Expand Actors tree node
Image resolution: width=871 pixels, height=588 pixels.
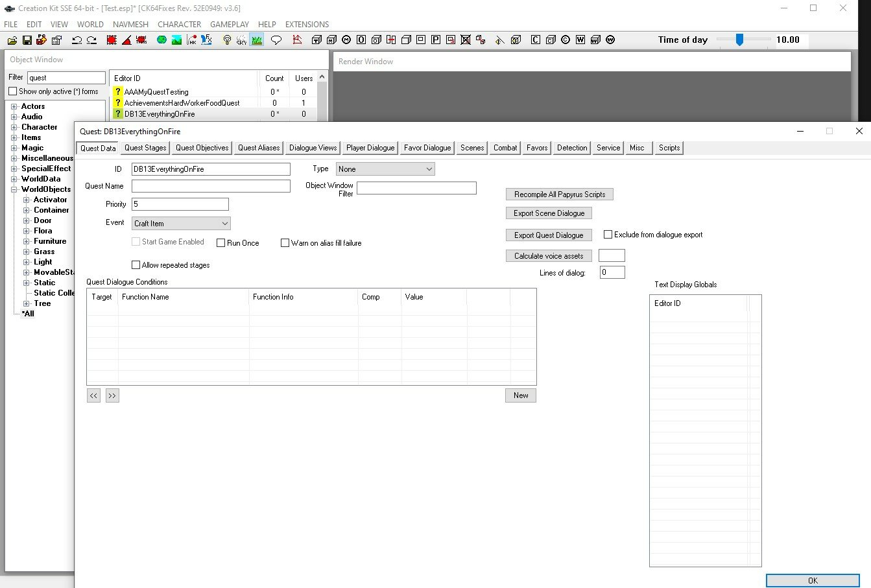[x=14, y=106]
